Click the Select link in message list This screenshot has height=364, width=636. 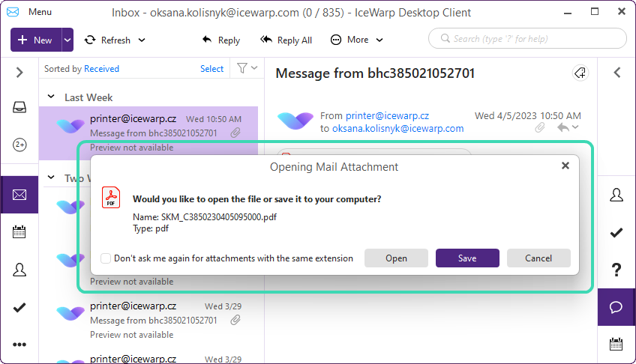pyautogui.click(x=211, y=69)
